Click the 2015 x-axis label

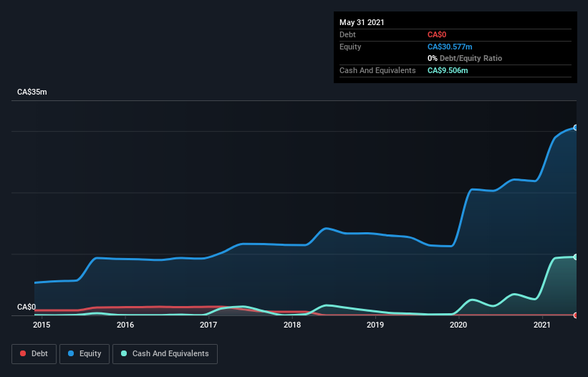coord(42,325)
